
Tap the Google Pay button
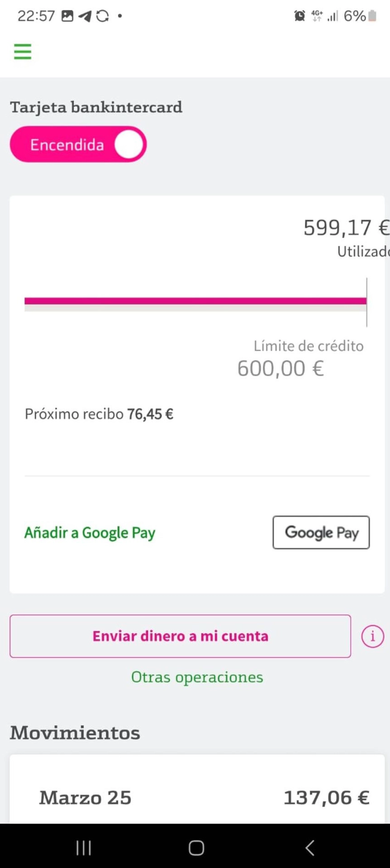[321, 533]
